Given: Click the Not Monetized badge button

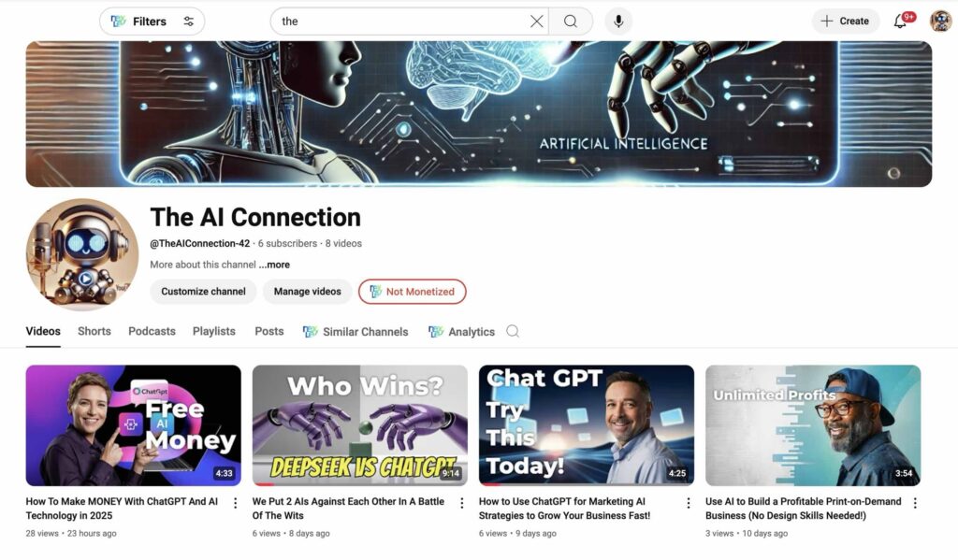Looking at the screenshot, I should pos(413,292).
